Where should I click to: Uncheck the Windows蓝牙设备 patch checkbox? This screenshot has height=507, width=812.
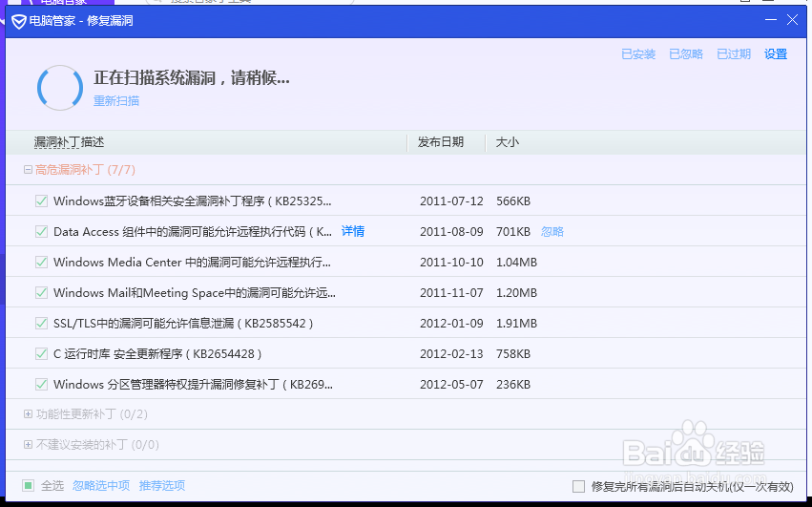click(41, 201)
